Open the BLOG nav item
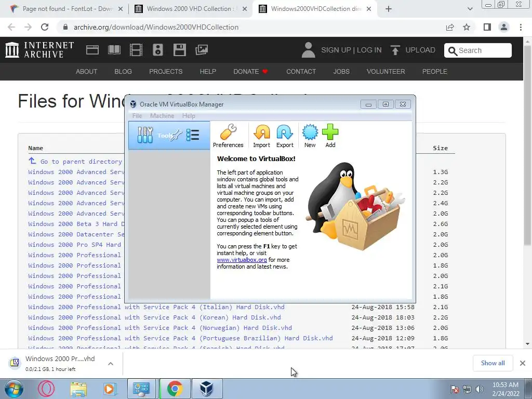The height and width of the screenshot is (399, 532). click(x=123, y=72)
